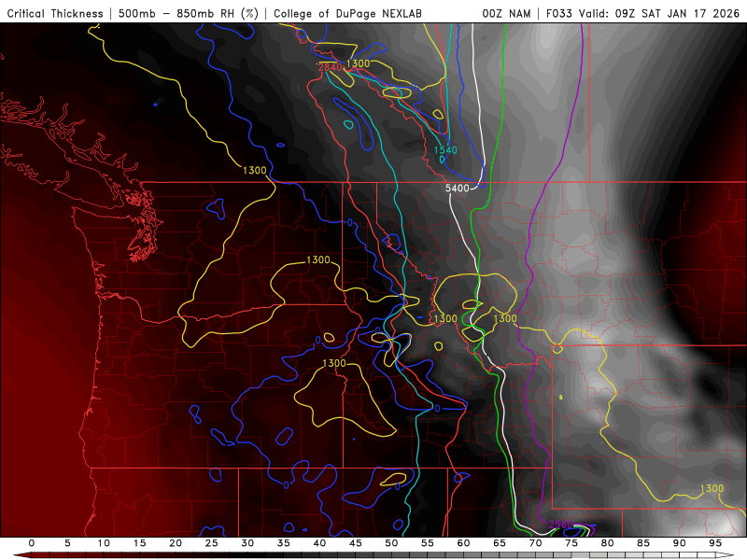The height and width of the screenshot is (560, 747).
Task: Click the colorbar tick label '50'
Action: [391, 543]
